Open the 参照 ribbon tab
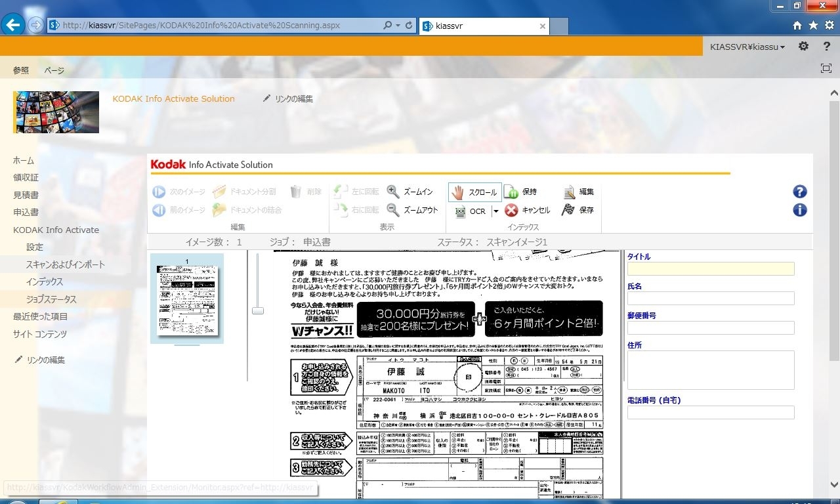 coord(21,70)
